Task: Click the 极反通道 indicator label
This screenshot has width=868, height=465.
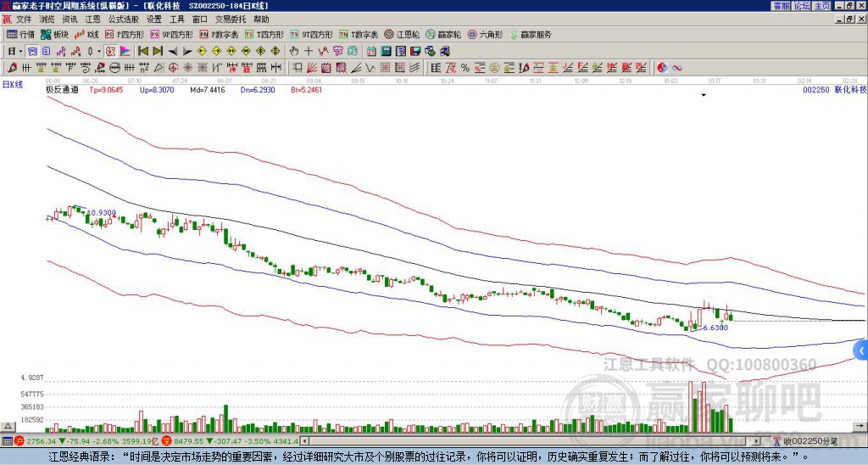Action: (62, 89)
